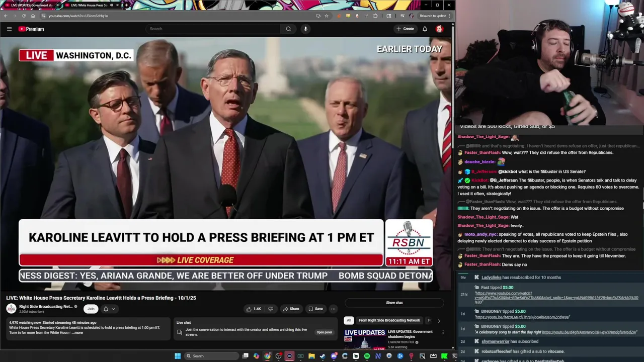This screenshot has width=644, height=362.
Task: Open Discord from the taskbar
Action: point(334,356)
